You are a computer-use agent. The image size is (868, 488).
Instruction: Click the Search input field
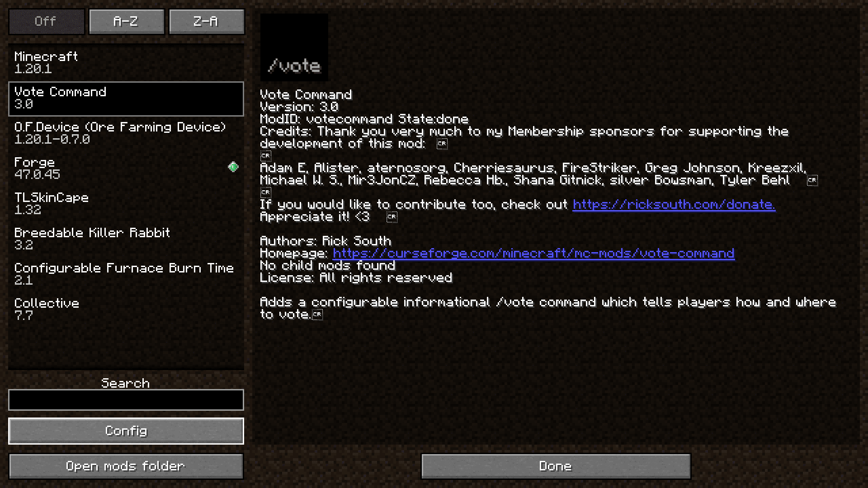click(x=126, y=400)
